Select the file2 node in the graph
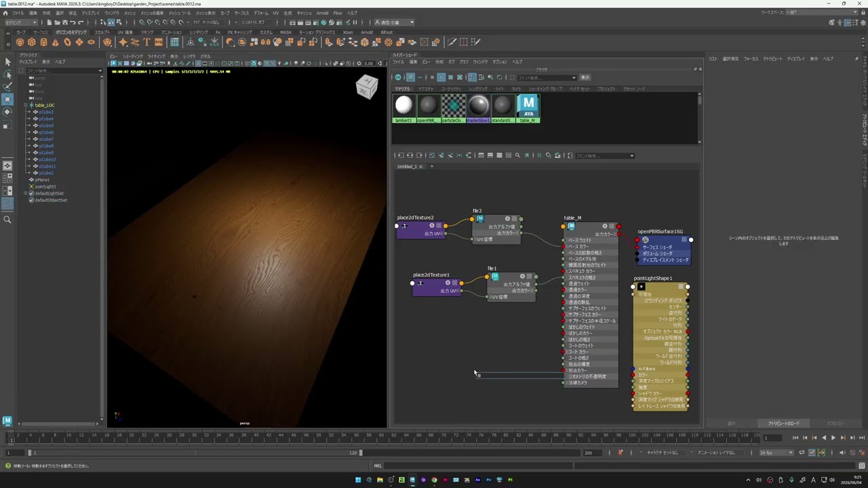The height and width of the screenshot is (488, 868). click(496, 228)
